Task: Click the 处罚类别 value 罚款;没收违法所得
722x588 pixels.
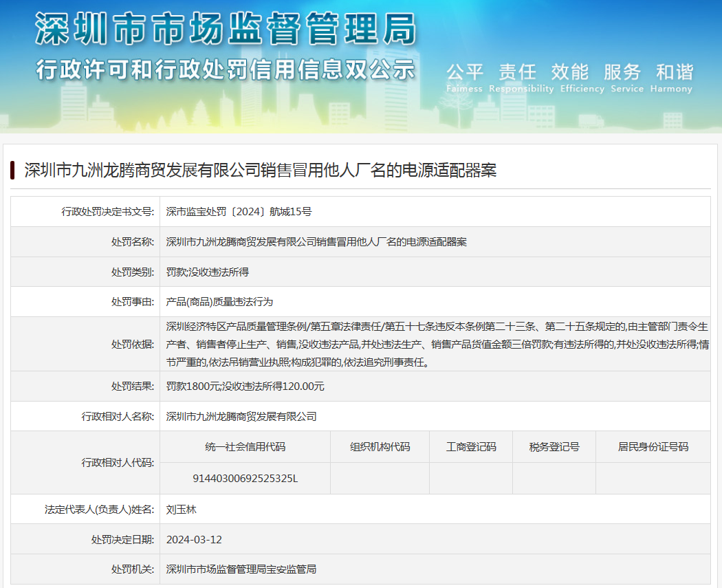Action: point(207,272)
